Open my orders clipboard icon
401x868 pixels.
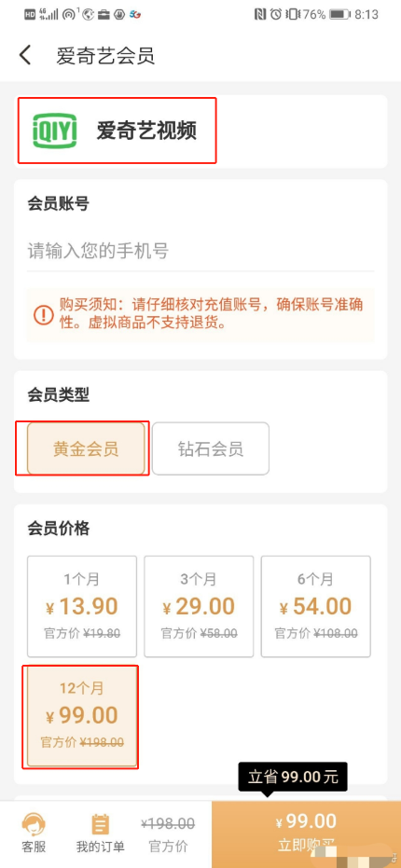[x=101, y=824]
